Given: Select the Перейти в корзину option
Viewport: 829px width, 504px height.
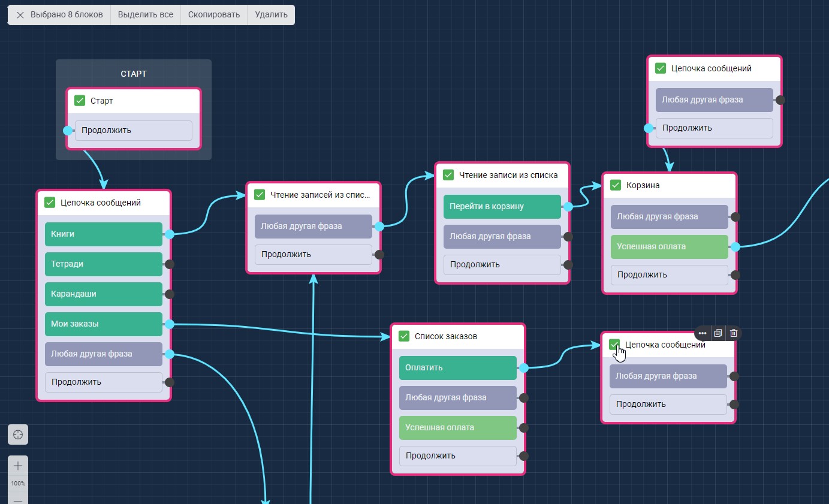Looking at the screenshot, I should (502, 206).
